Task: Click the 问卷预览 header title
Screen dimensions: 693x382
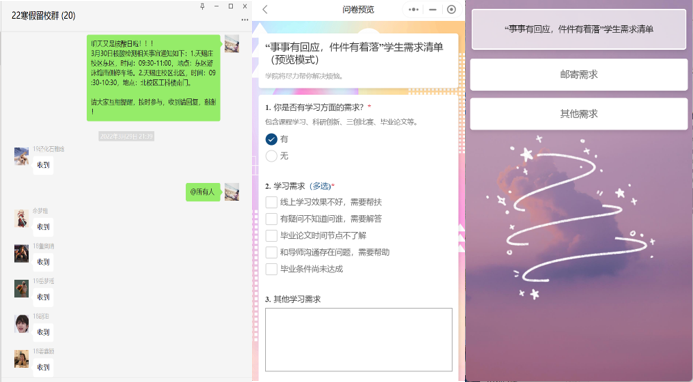Action: click(358, 10)
